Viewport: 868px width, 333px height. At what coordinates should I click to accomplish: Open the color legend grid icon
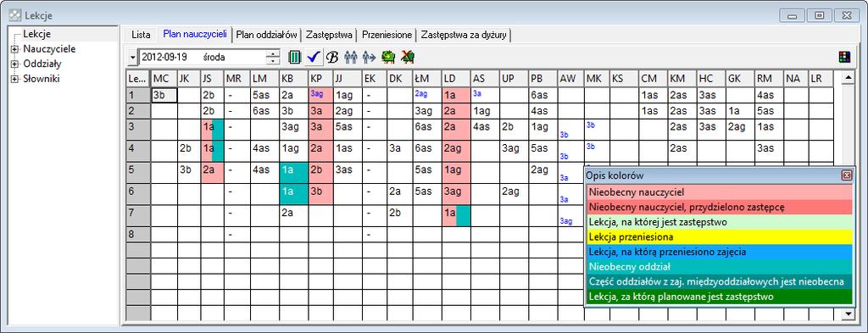pos(845,57)
